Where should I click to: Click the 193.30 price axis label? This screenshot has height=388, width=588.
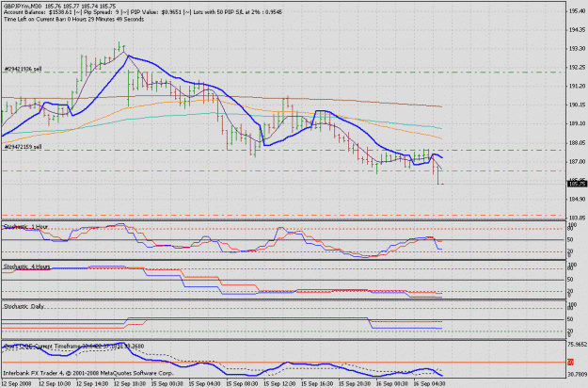click(x=578, y=48)
